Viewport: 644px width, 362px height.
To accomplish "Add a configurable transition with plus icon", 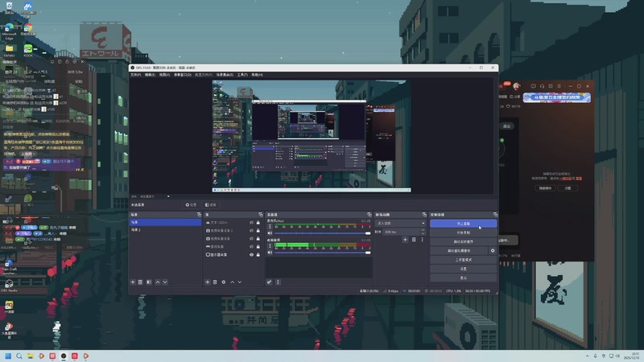I will [x=405, y=240].
